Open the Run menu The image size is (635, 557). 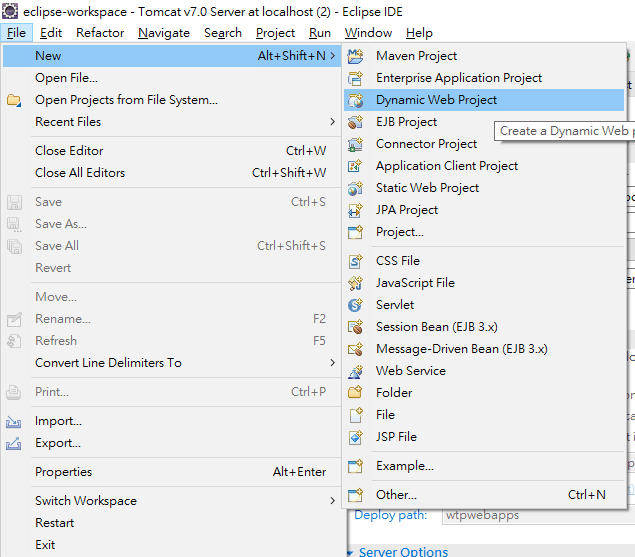coord(320,33)
